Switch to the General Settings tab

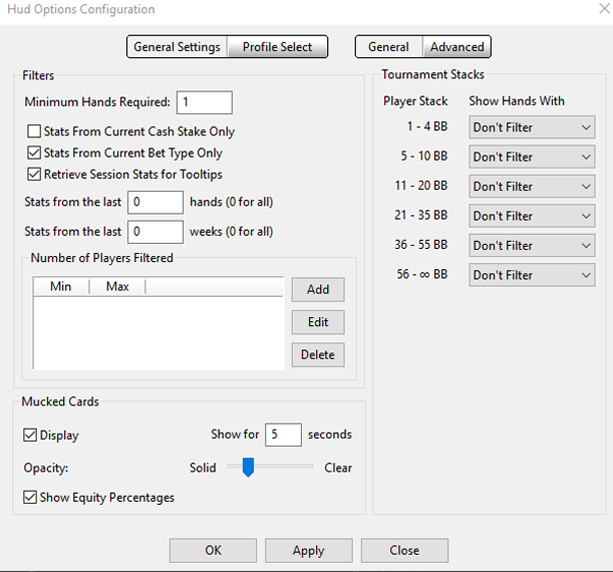[x=177, y=47]
